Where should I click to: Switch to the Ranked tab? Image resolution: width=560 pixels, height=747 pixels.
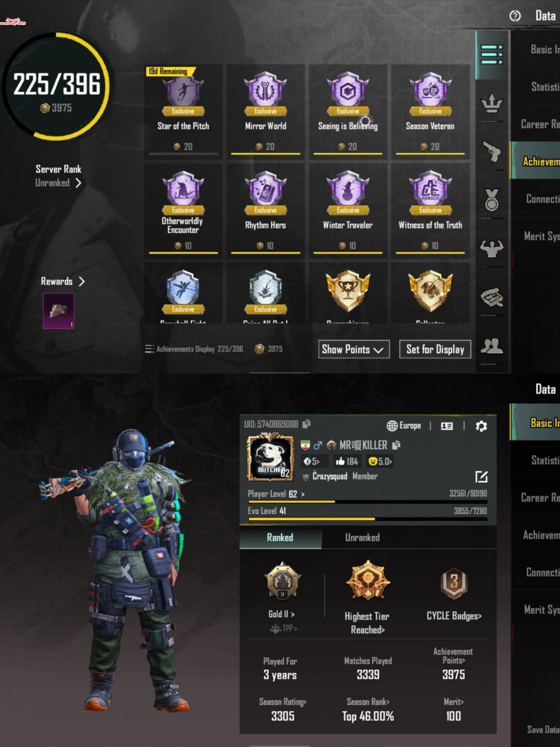click(x=280, y=537)
